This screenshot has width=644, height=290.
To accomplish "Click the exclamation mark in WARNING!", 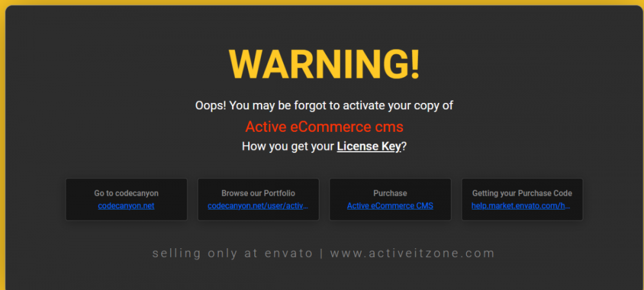I will click(415, 65).
